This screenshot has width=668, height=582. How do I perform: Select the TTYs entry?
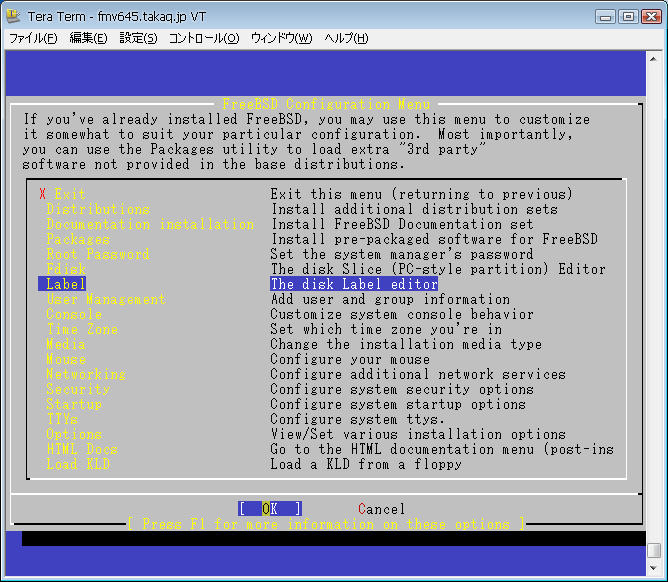[x=62, y=419]
